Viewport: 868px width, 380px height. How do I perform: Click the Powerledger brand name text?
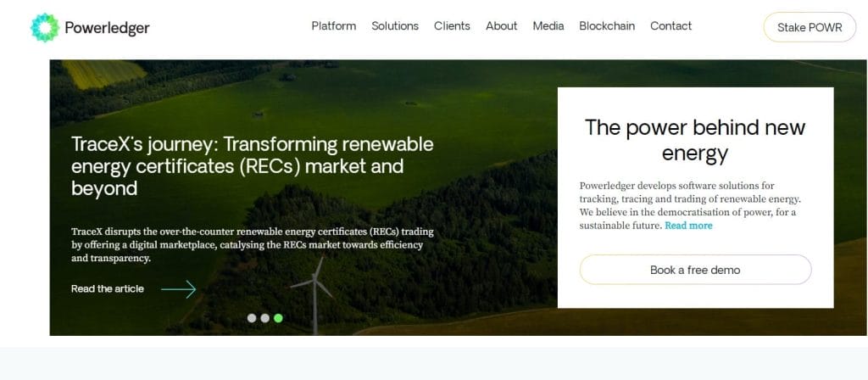point(107,28)
